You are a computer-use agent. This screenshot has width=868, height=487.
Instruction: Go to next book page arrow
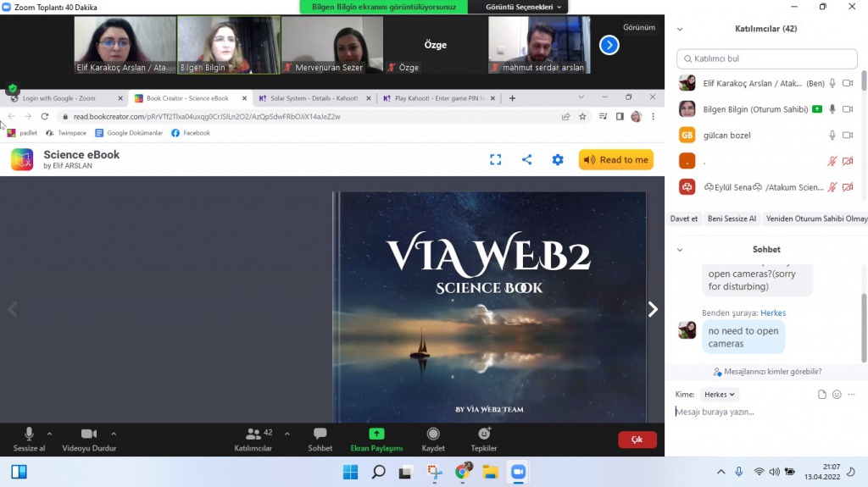tap(654, 309)
